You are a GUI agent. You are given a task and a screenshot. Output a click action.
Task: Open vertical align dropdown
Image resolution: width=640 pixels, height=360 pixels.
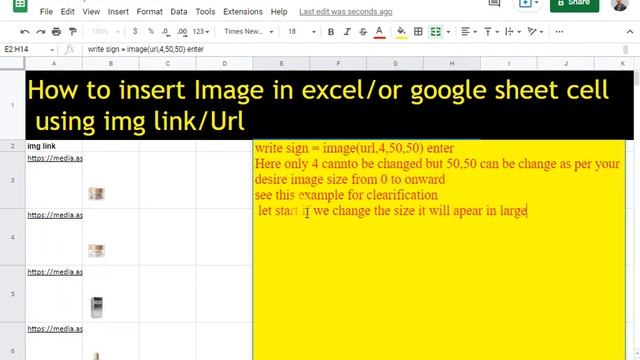491,31
